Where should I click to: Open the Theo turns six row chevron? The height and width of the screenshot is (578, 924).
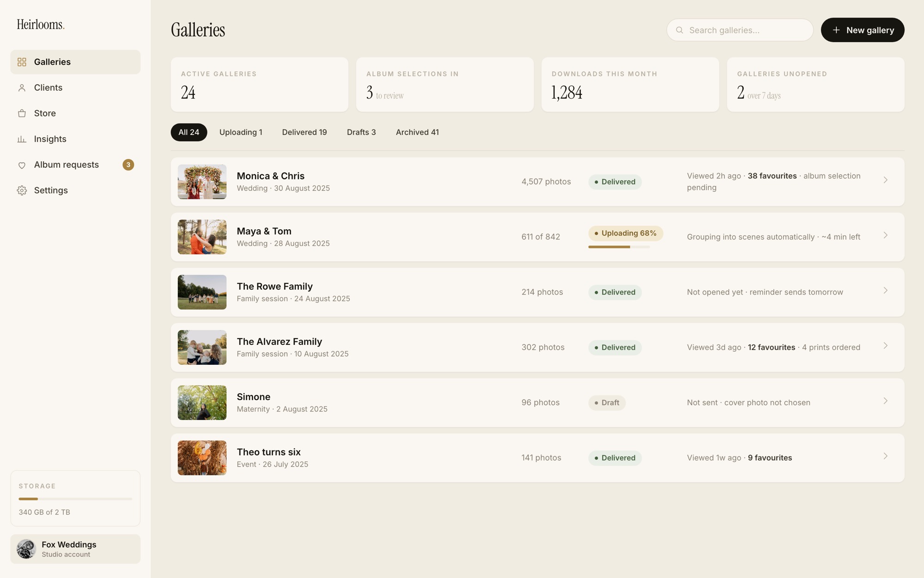pos(886,456)
